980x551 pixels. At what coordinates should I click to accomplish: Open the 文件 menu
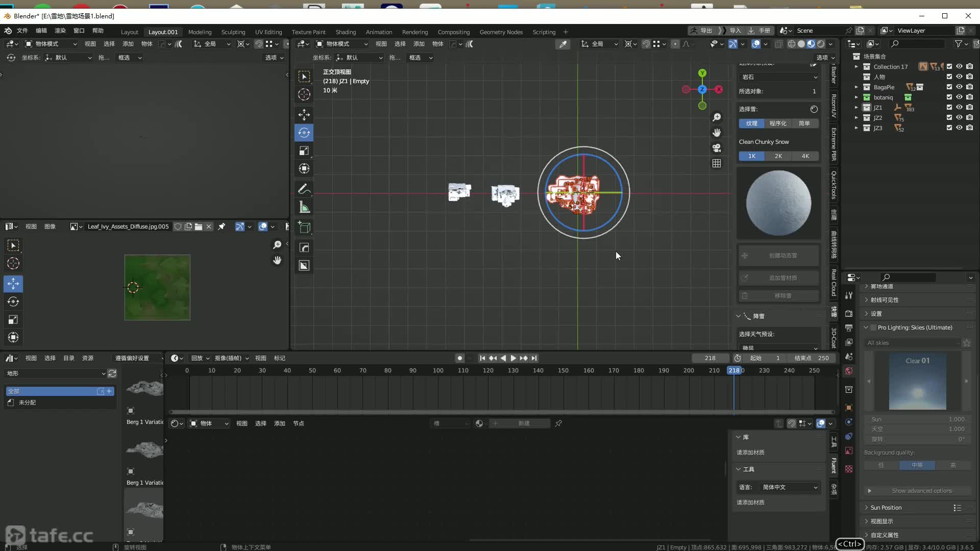click(22, 31)
